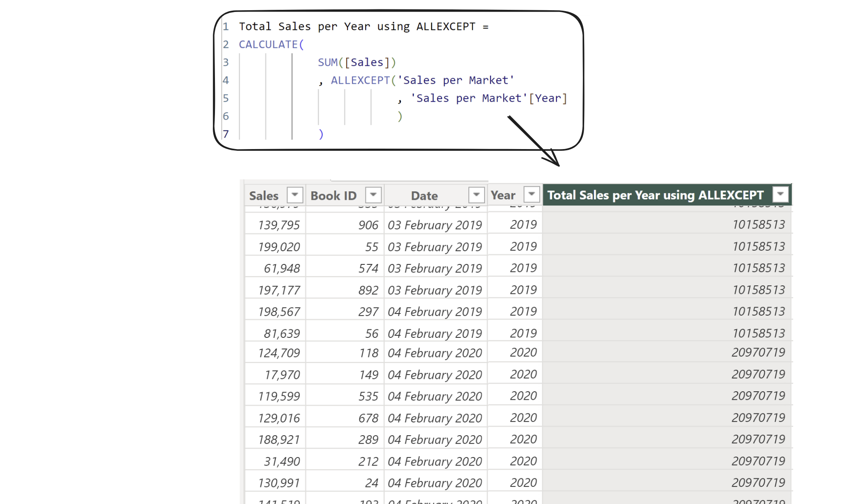The width and height of the screenshot is (847, 504).
Task: Open the Date column filter dropdown
Action: [x=476, y=195]
